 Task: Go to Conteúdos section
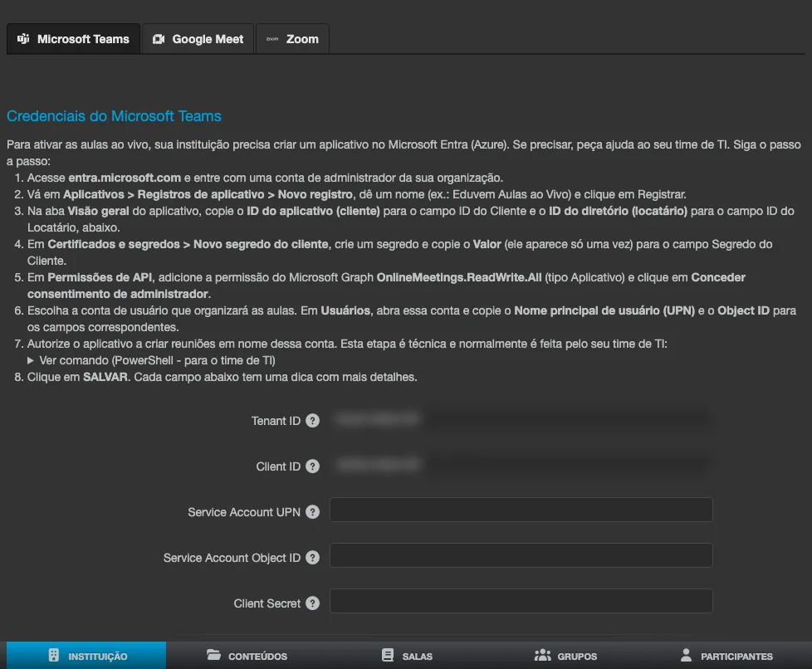click(x=247, y=656)
